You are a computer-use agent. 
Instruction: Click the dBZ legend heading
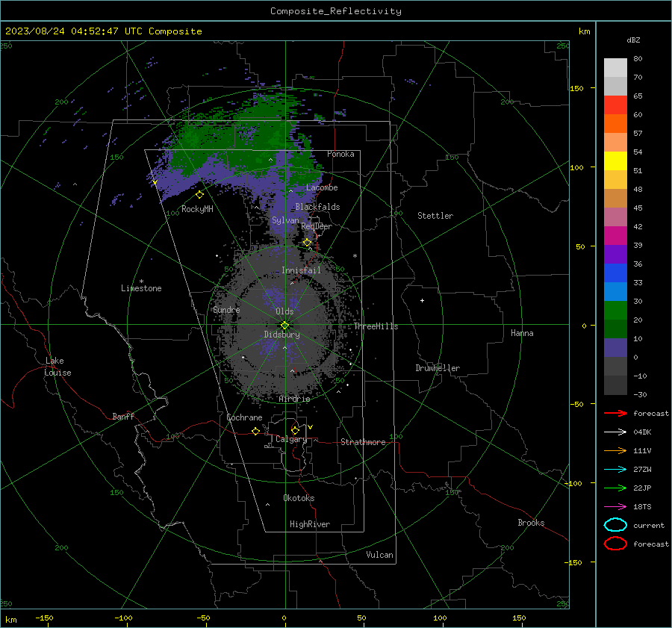(x=633, y=40)
